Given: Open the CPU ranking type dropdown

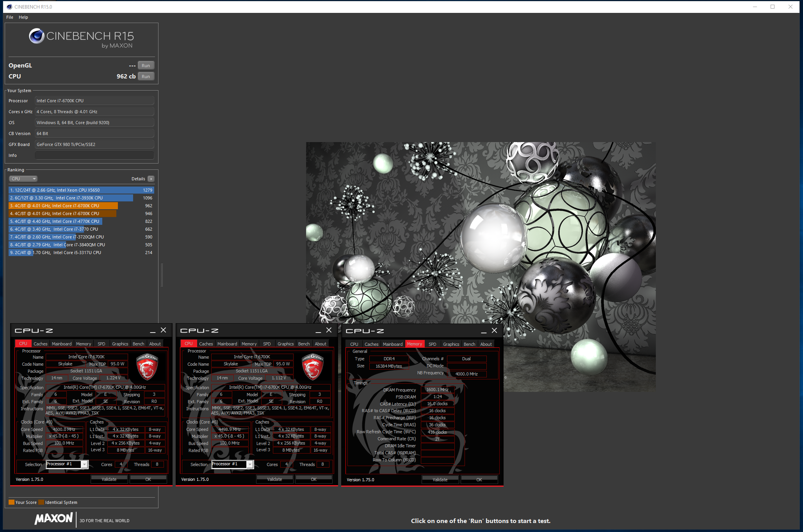Looking at the screenshot, I should click(x=23, y=179).
